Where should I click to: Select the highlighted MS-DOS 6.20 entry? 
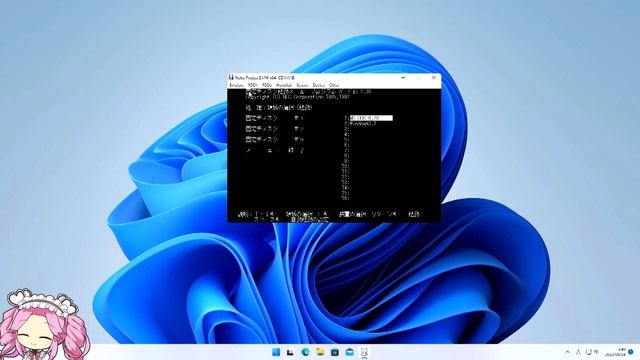click(x=371, y=118)
